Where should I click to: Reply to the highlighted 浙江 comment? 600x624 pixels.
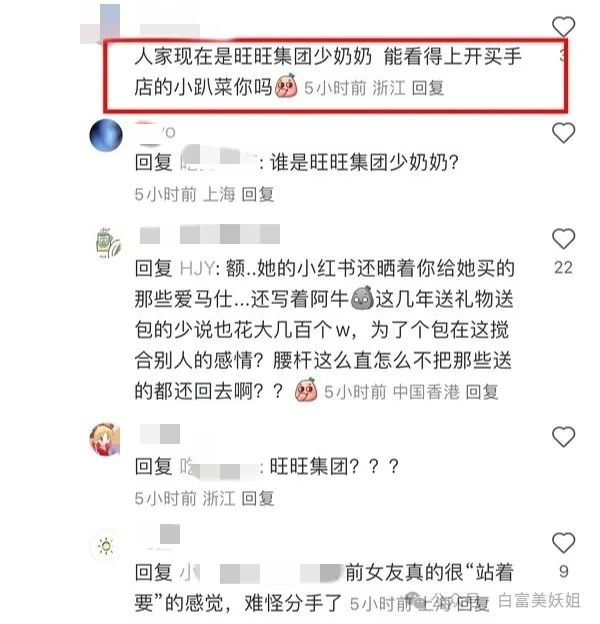click(x=427, y=88)
